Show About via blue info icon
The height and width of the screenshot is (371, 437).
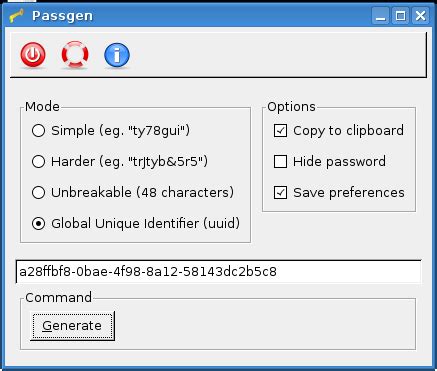[x=117, y=55]
